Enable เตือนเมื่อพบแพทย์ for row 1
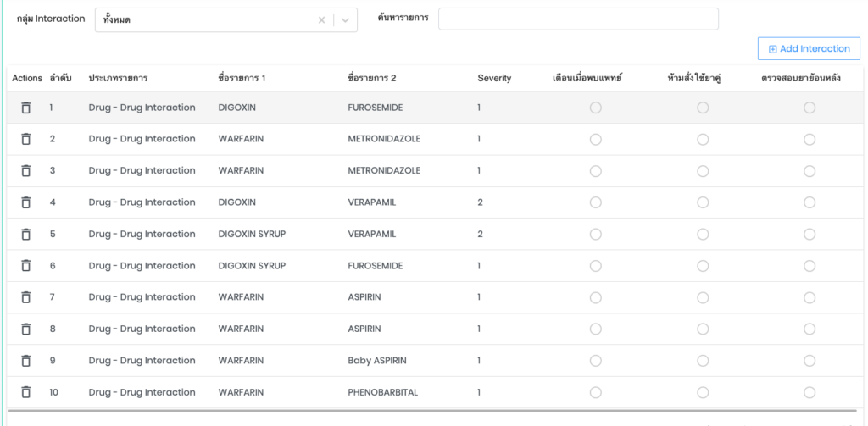868x426 pixels. tap(596, 108)
